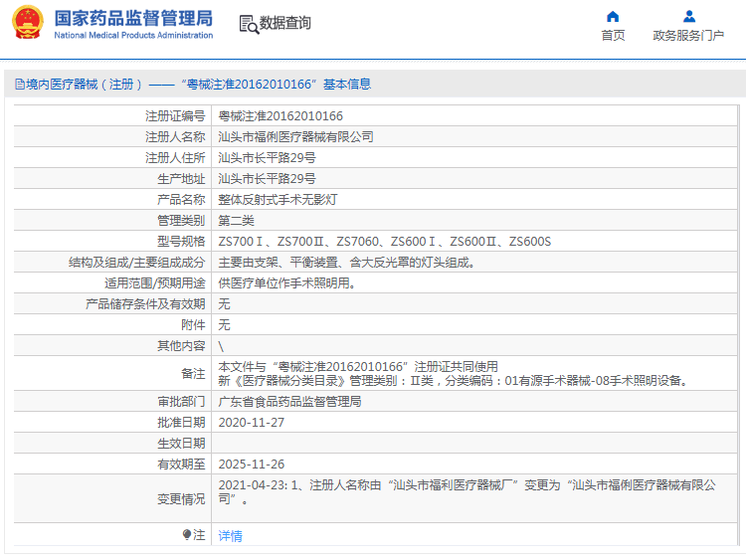Viewport: 746px width, 560px height.
Task: Click the 产品名称 label
Action: pyautogui.click(x=181, y=200)
